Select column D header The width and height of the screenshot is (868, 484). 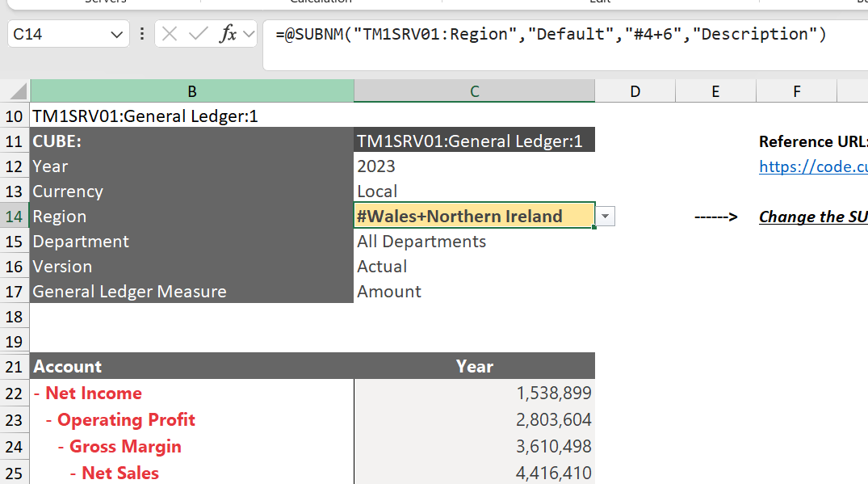click(635, 91)
